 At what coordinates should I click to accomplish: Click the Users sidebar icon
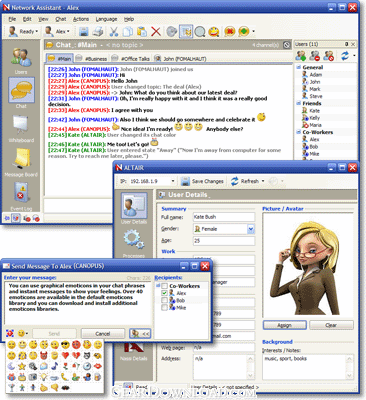(21, 61)
